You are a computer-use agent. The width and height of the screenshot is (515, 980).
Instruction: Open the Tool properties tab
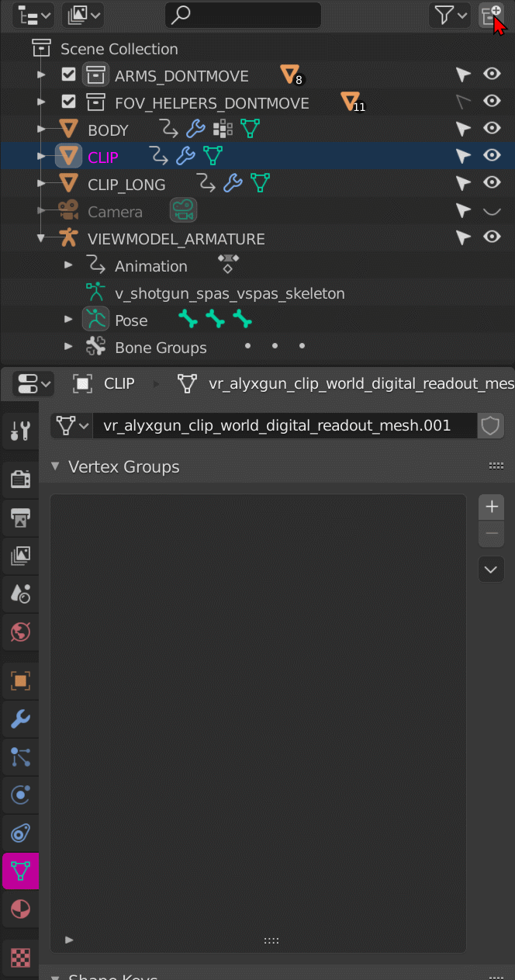click(x=20, y=431)
